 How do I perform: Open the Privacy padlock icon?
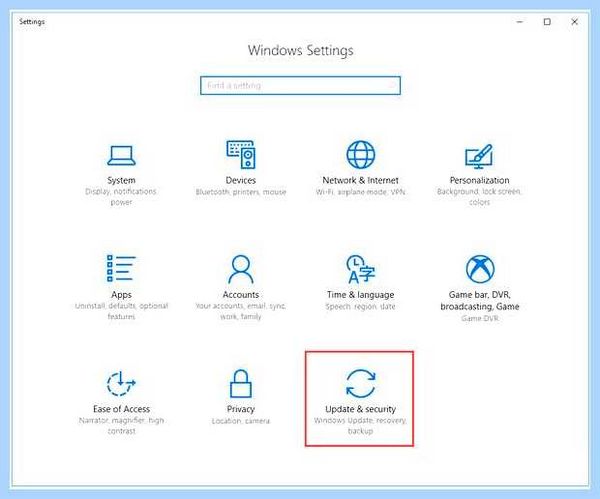(241, 383)
